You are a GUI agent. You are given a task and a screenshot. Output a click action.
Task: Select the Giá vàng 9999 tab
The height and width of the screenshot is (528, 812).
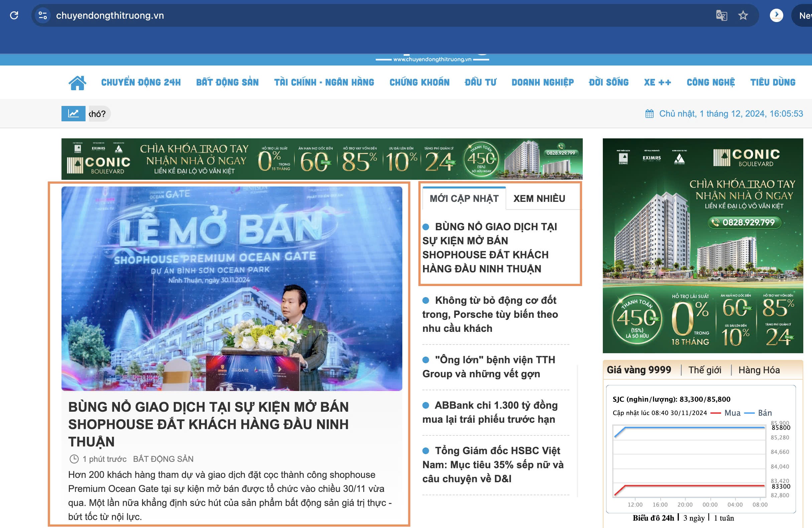[639, 370]
